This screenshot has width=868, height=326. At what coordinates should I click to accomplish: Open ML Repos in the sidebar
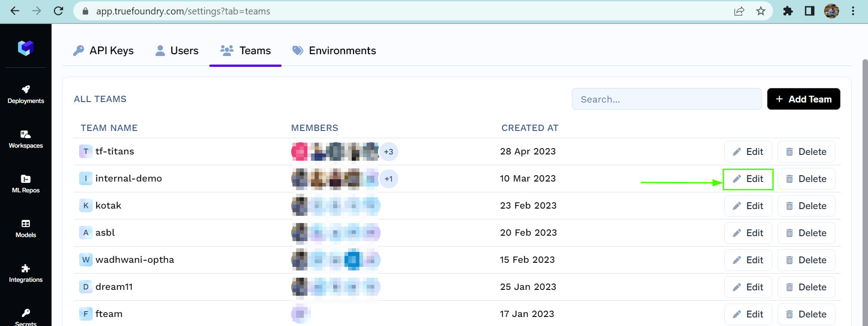pyautogui.click(x=26, y=184)
